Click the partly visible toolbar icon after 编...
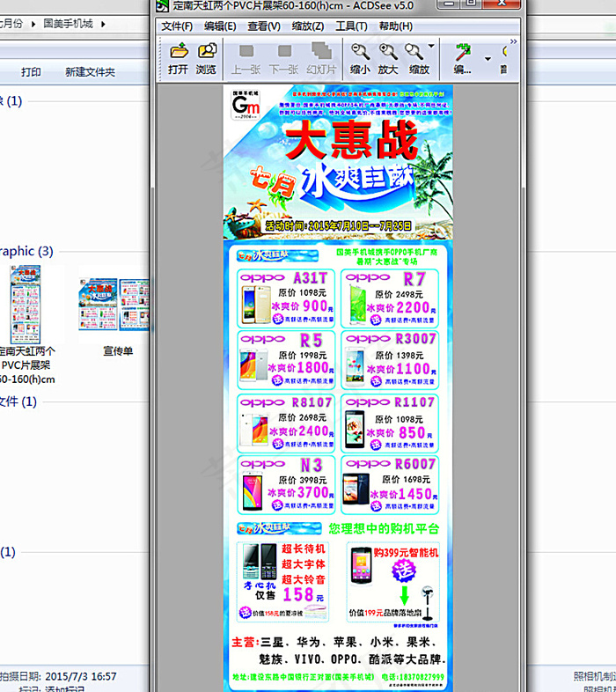616x692 pixels. click(x=504, y=58)
